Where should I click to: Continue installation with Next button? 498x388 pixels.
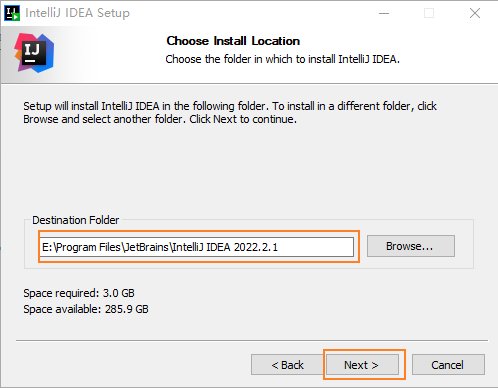362,365
